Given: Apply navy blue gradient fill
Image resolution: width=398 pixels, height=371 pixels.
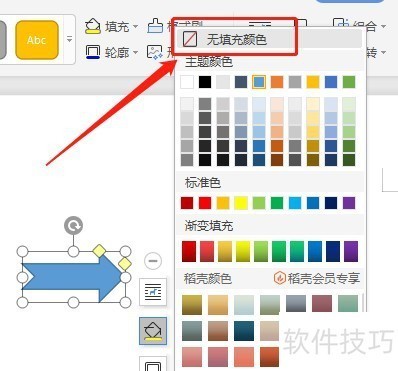Looking at the screenshot, I should (x=333, y=251).
